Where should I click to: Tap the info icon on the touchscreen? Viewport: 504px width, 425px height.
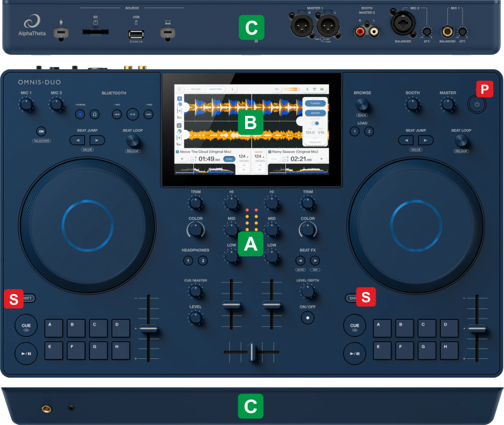pos(234,89)
